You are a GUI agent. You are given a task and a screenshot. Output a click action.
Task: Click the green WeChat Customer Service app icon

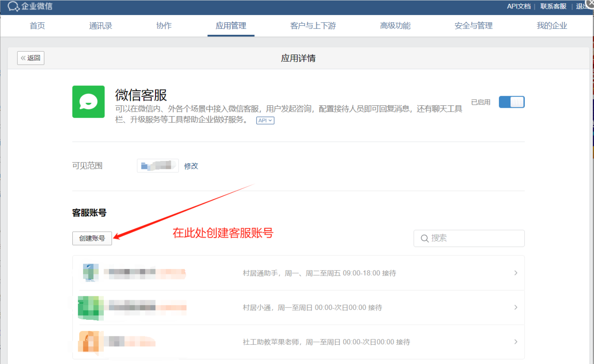pyautogui.click(x=88, y=102)
